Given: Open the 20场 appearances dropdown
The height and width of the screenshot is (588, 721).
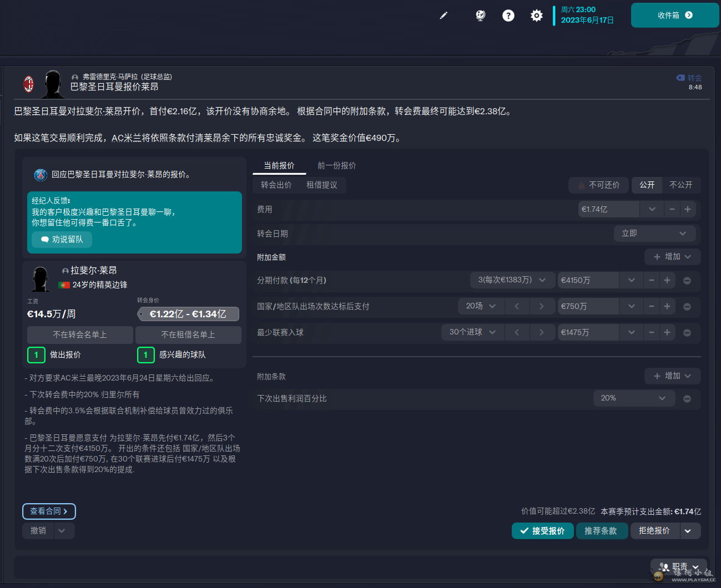Looking at the screenshot, I should [481, 306].
